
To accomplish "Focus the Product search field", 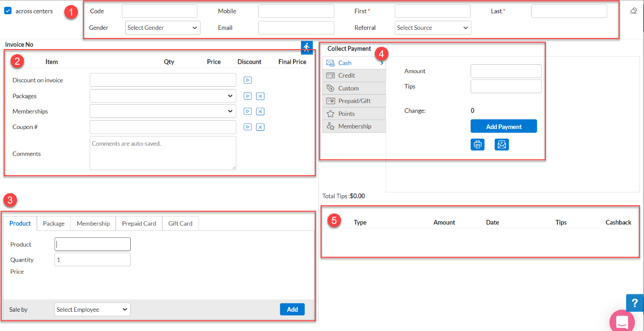I will click(92, 244).
